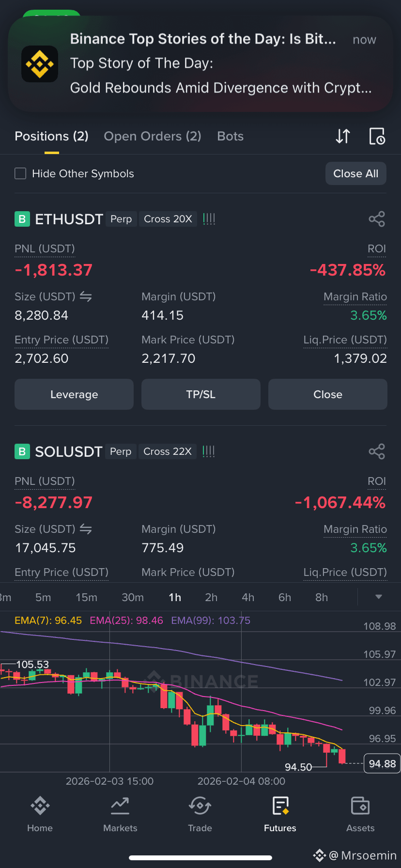Tap the SOLUSDT Cross 22X margin mode tag

(x=168, y=451)
